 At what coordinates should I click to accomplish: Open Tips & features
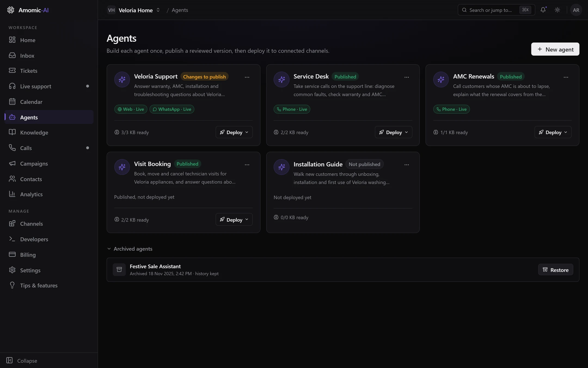pyautogui.click(x=49, y=285)
